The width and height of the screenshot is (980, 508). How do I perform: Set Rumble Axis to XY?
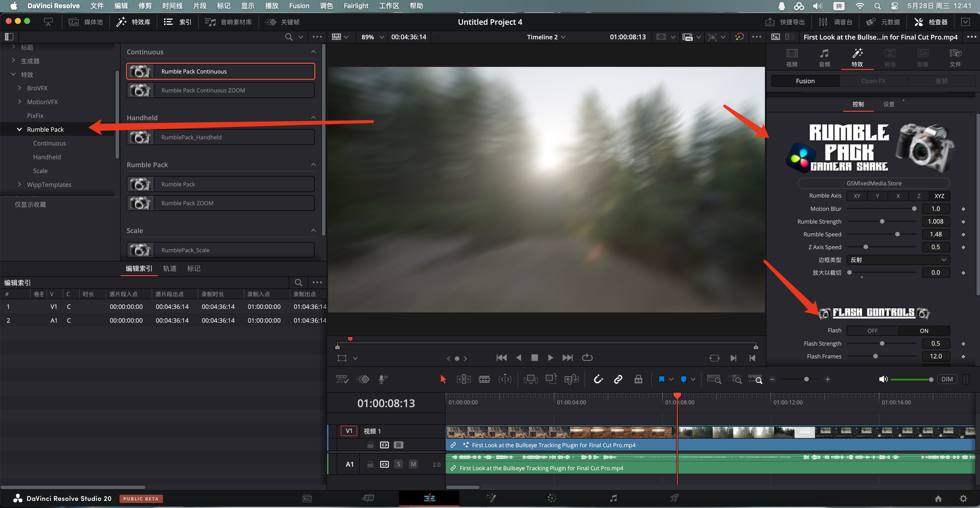coord(857,196)
